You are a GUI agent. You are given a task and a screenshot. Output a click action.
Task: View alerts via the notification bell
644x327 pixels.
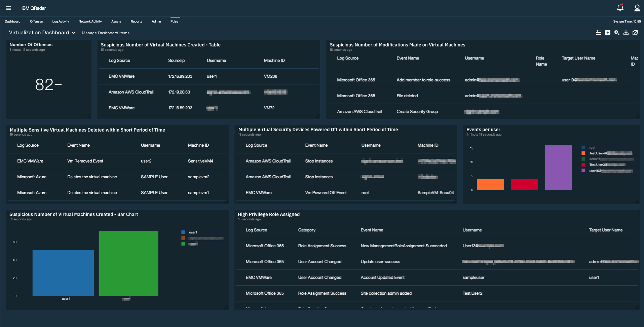620,8
